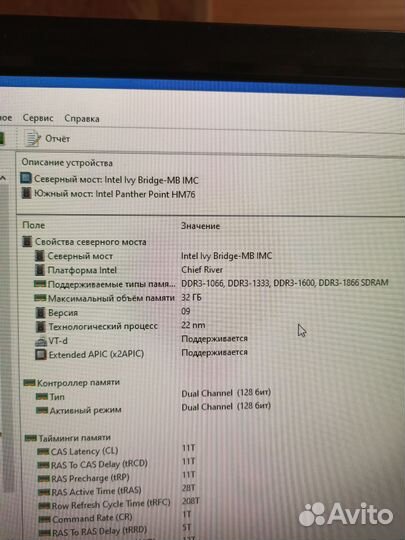Screen dimensions: 405x540
Task: Select Южный мост: Intel Panther Point HM76 device
Action: pos(108,194)
